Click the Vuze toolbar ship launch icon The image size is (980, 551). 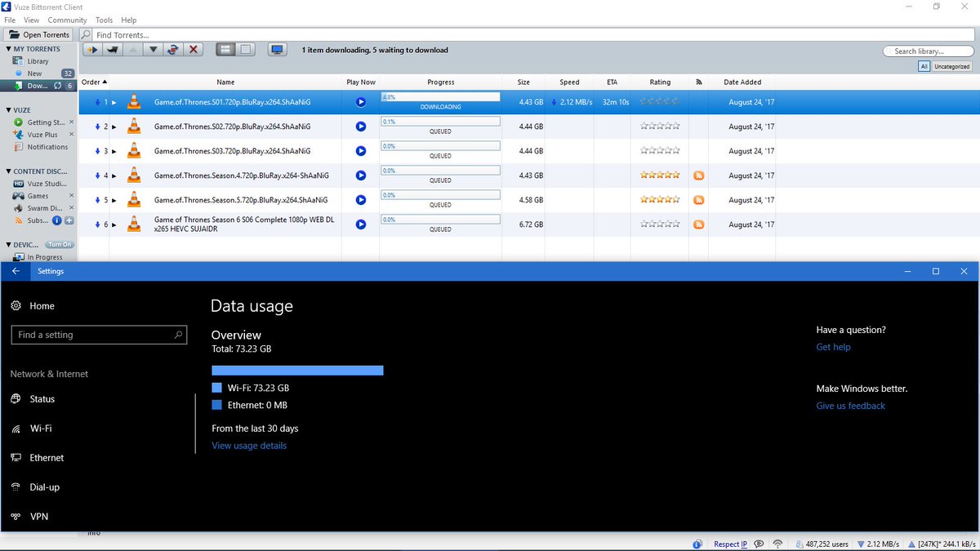113,50
